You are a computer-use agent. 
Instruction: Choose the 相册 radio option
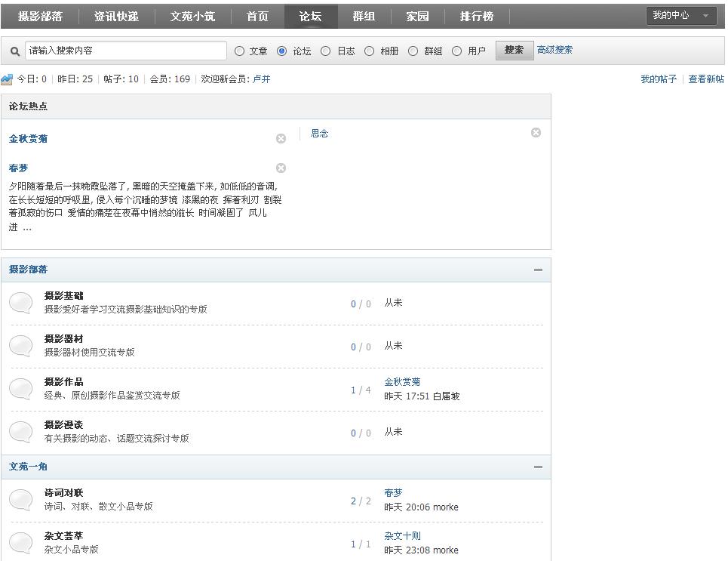[370, 51]
